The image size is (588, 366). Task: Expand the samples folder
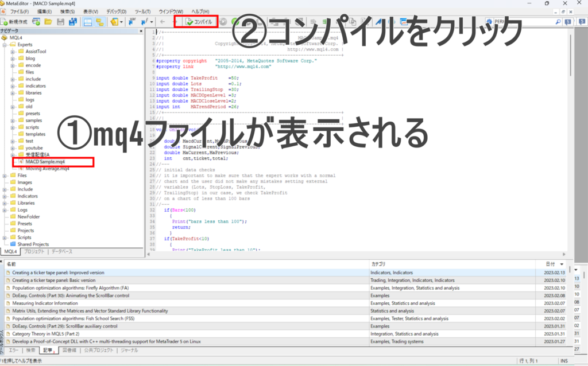(13, 120)
